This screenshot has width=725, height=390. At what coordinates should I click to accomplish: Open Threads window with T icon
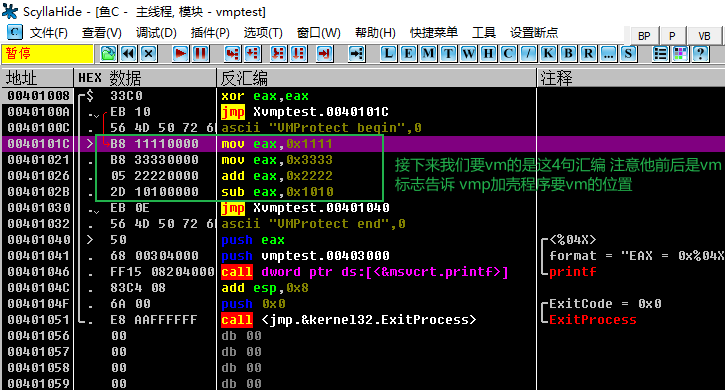(448, 54)
